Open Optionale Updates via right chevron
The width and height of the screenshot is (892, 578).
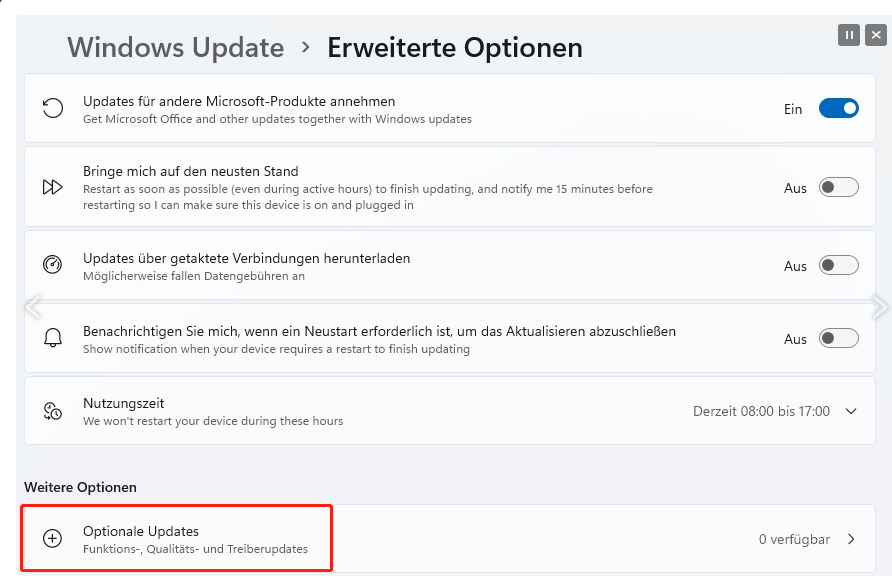coord(851,539)
